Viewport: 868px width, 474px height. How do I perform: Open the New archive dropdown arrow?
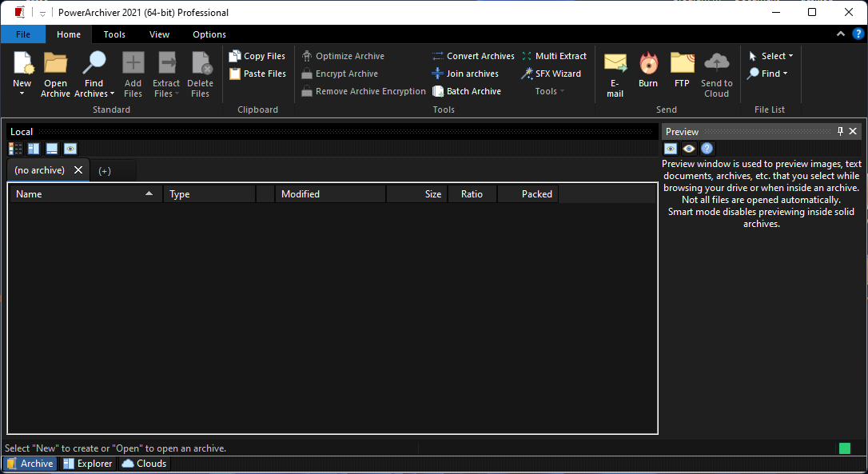point(22,94)
